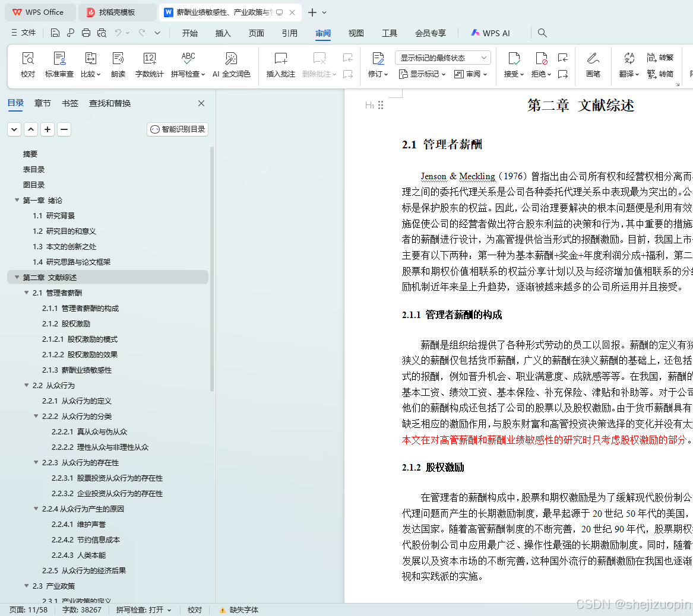Screen dimensions: 693x616
Task: Open the 文件 menu
Action: tap(24, 33)
